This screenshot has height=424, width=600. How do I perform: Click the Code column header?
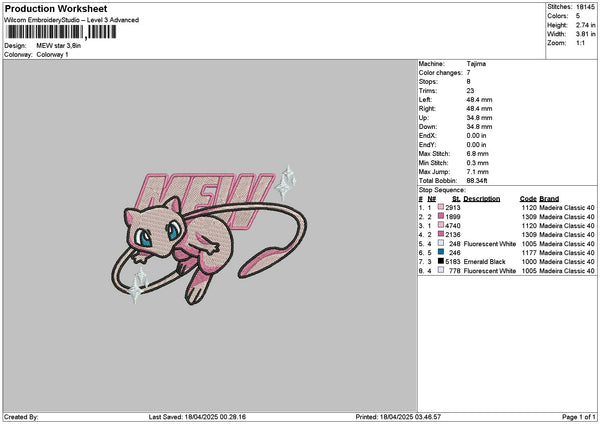coord(528,199)
